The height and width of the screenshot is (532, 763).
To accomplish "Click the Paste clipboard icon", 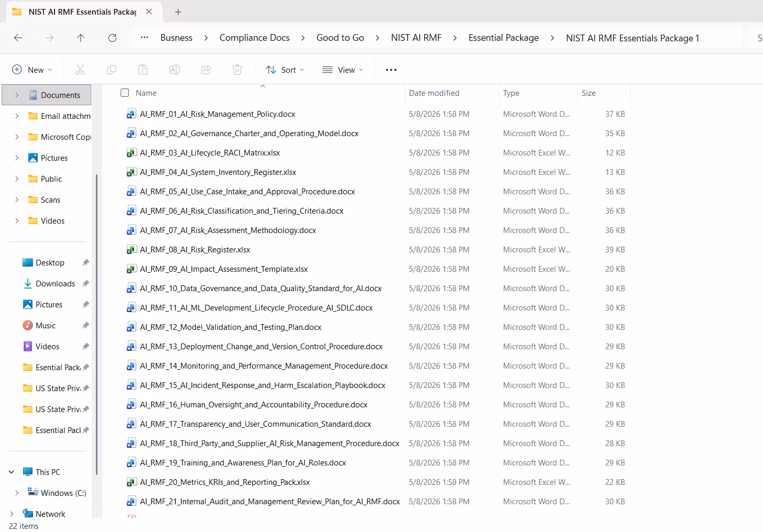I will click(143, 70).
